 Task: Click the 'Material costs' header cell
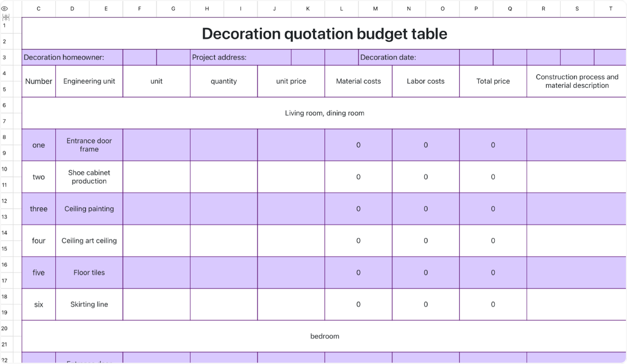pyautogui.click(x=358, y=81)
